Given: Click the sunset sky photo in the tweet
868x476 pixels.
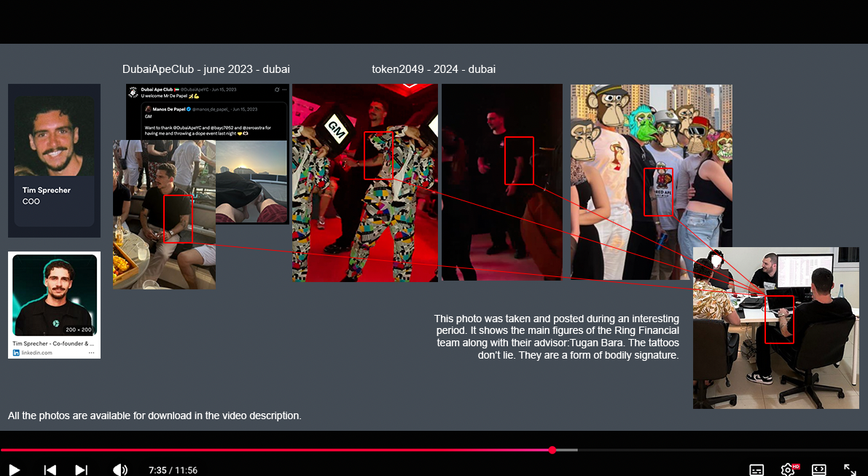Looking at the screenshot, I should point(252,182).
